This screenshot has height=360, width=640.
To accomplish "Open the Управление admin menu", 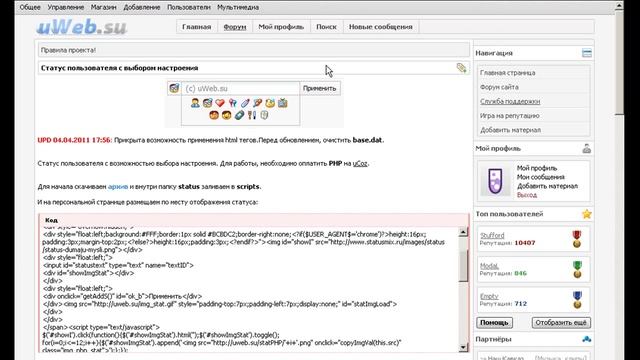I will [x=66, y=7].
